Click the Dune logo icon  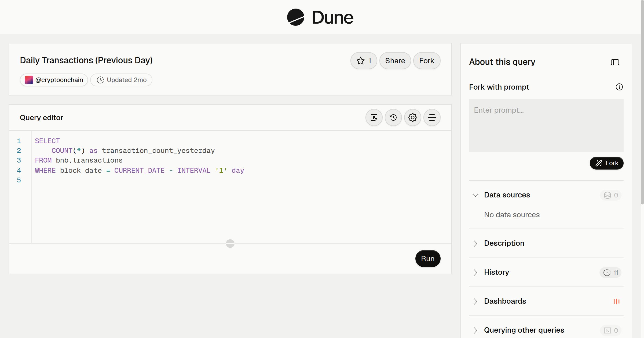295,17
